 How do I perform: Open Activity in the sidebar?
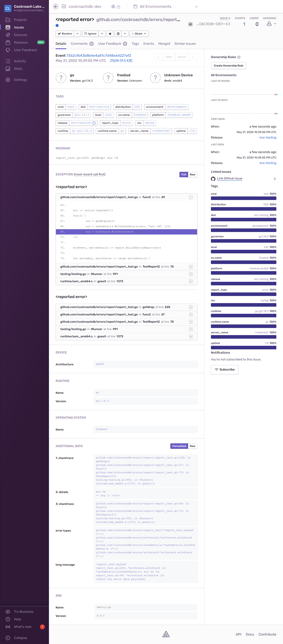20,61
